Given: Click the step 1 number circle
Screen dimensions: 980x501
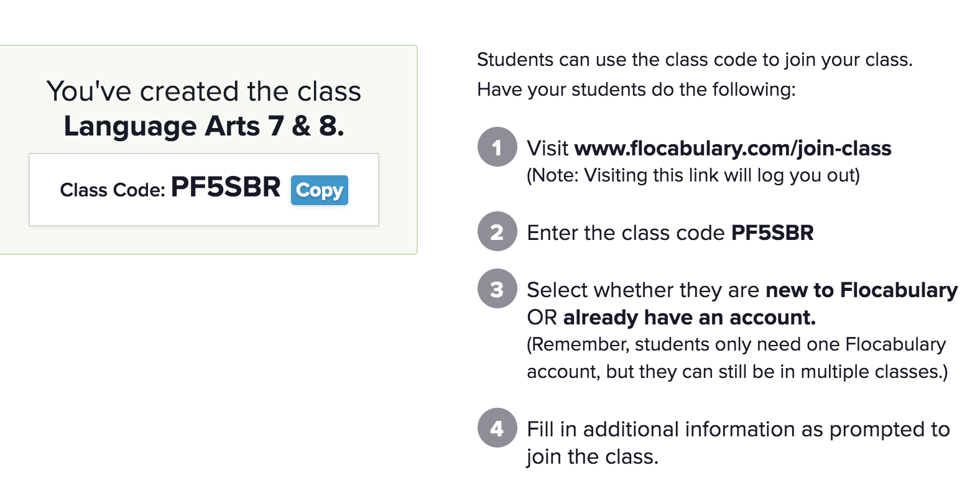Looking at the screenshot, I should (497, 147).
